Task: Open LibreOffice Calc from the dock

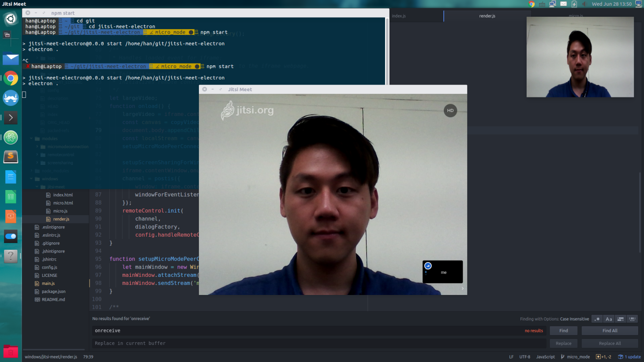Action: pos(11,197)
